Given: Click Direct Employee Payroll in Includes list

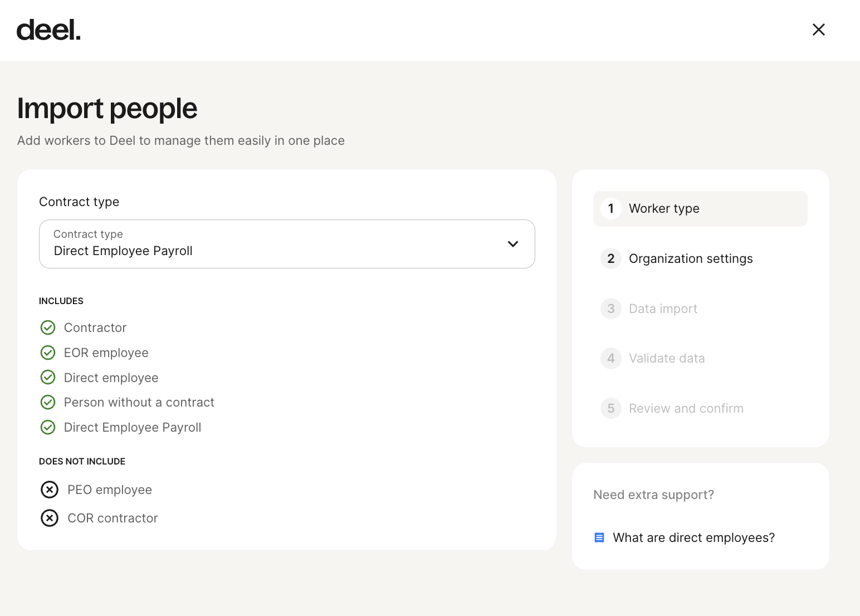Looking at the screenshot, I should point(133,427).
